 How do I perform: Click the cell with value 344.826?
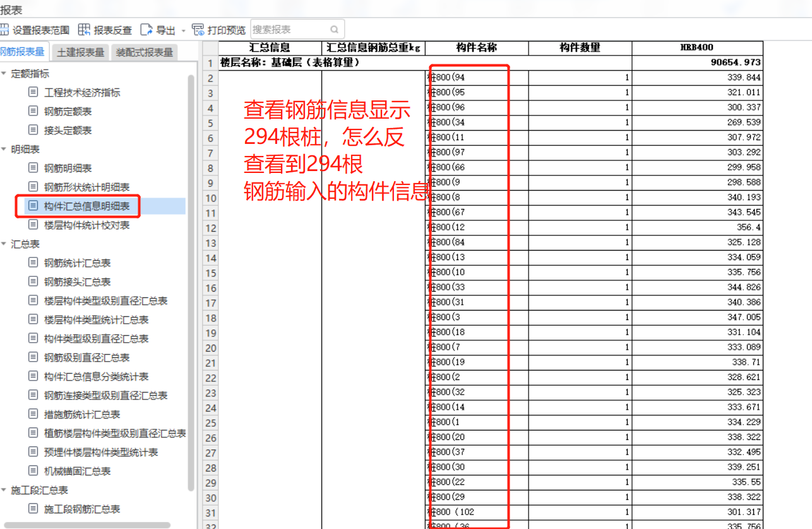click(698, 287)
